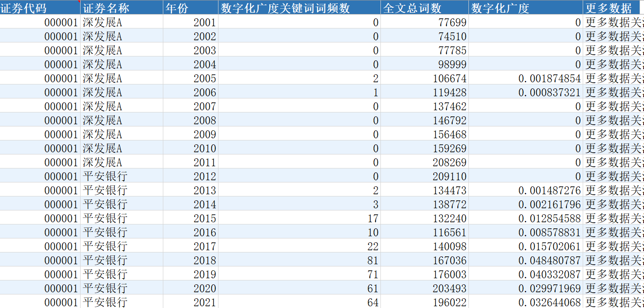
Task: Click year cell 2009
Action: tap(190, 134)
